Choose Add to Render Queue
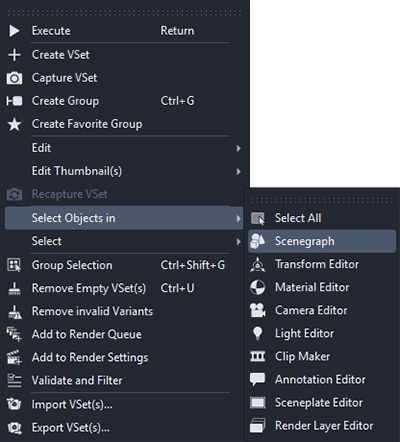The height and width of the screenshot is (442, 400). [124, 334]
